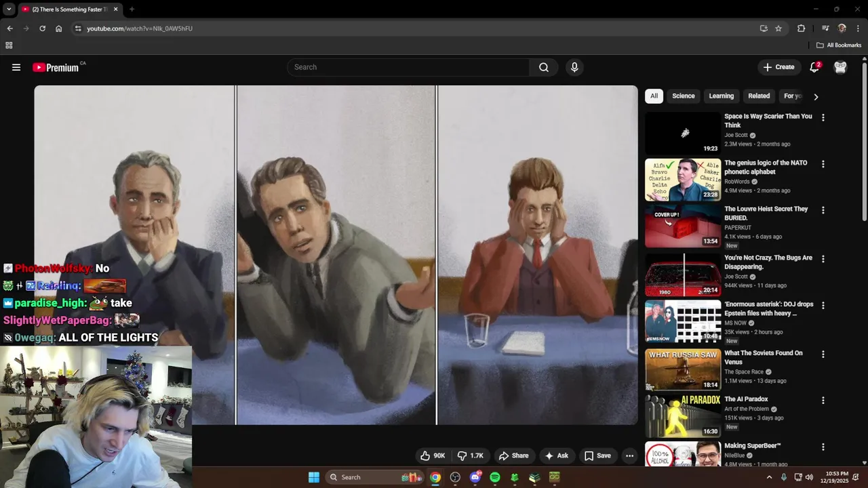Viewport: 868px width, 488px height.
Task: Open Spotify from taskbar
Action: tap(495, 477)
